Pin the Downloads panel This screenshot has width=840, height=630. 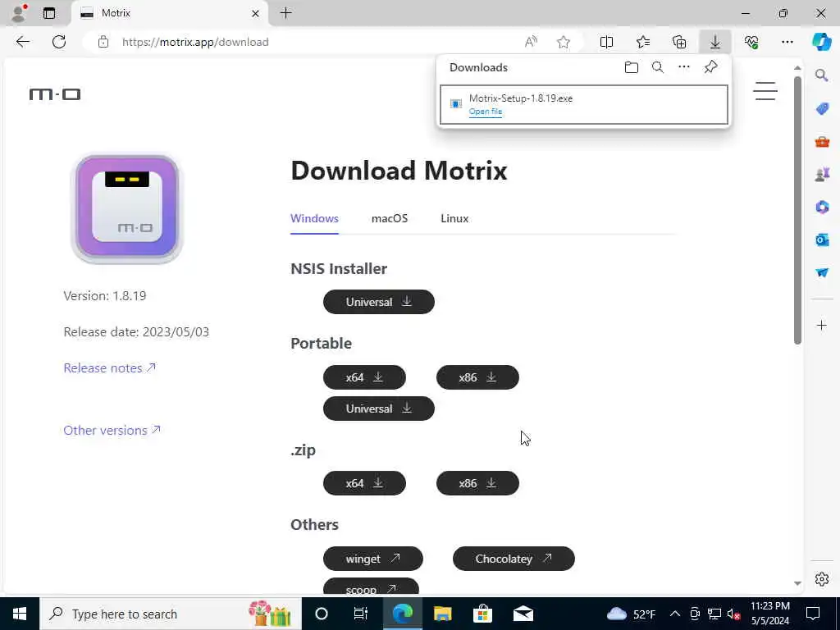coord(711,67)
